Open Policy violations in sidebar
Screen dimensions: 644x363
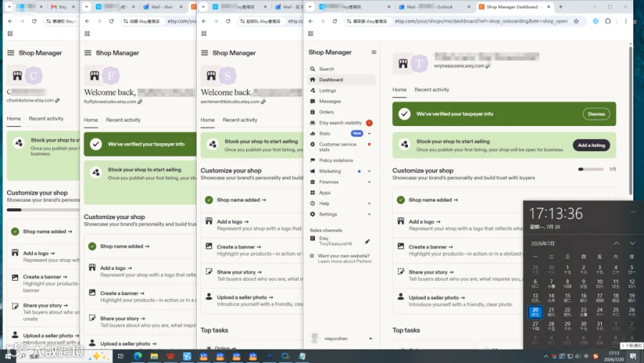[x=336, y=160]
